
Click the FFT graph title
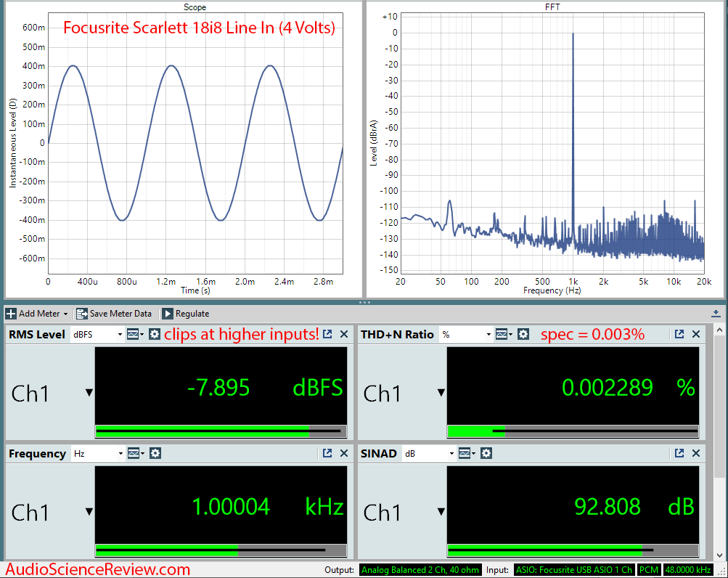552,7
